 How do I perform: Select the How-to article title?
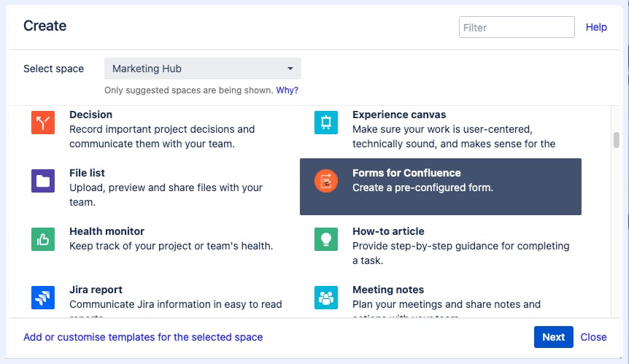click(x=388, y=231)
